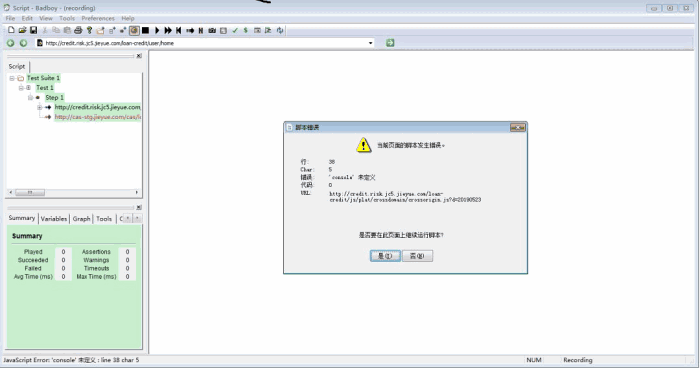Open the Help menu
This screenshot has width=700, height=368.
pyautogui.click(x=128, y=18)
